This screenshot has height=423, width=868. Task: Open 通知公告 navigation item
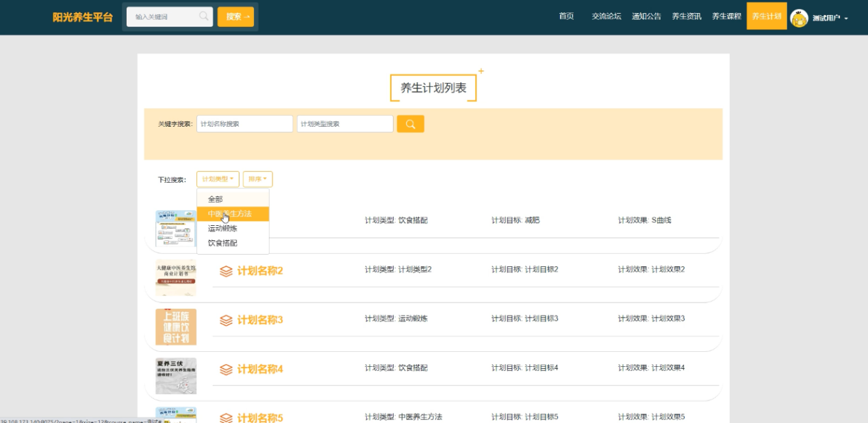tap(646, 16)
